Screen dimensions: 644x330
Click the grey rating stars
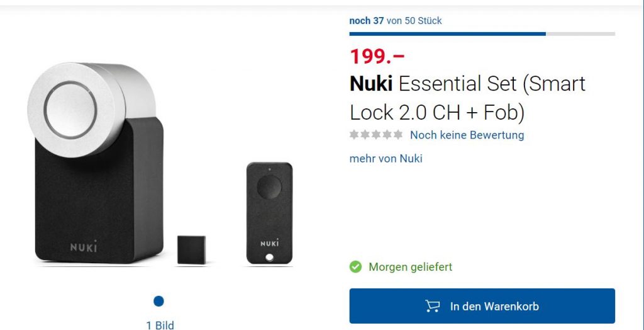pyautogui.click(x=376, y=135)
